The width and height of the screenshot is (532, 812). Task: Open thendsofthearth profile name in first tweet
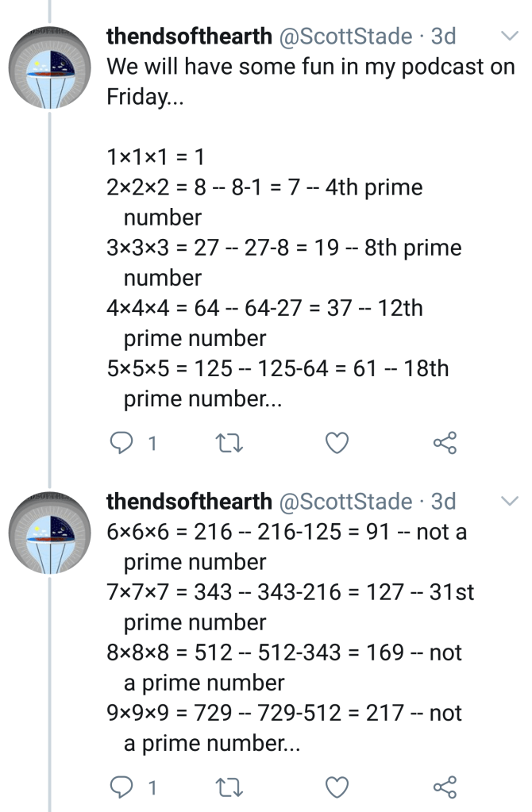[189, 37]
